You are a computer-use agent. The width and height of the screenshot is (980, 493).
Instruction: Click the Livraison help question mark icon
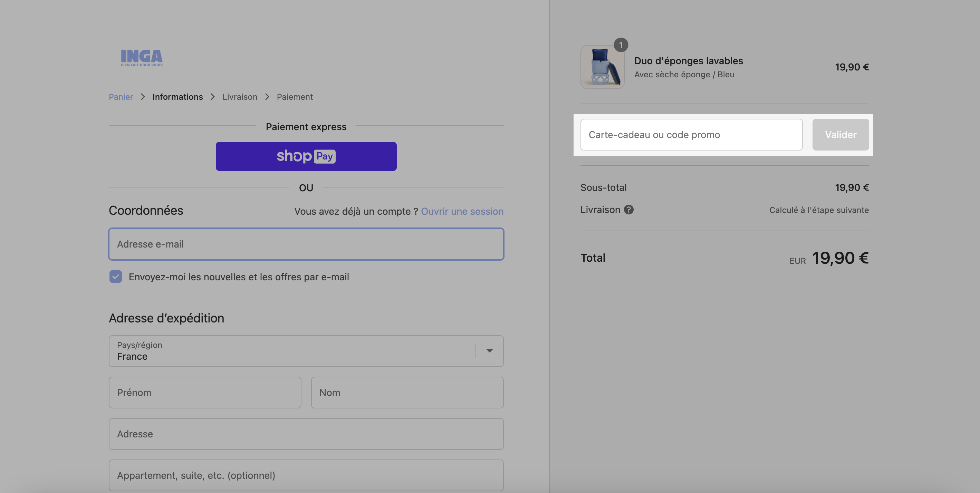point(629,210)
